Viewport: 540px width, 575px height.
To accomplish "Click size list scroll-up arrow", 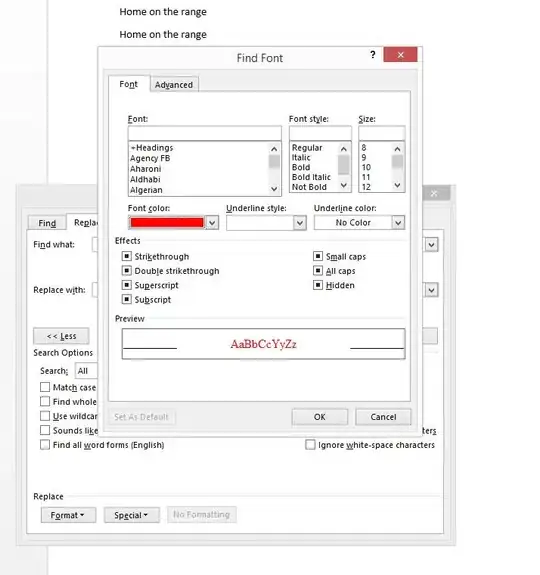I will pyautogui.click(x=397, y=149).
